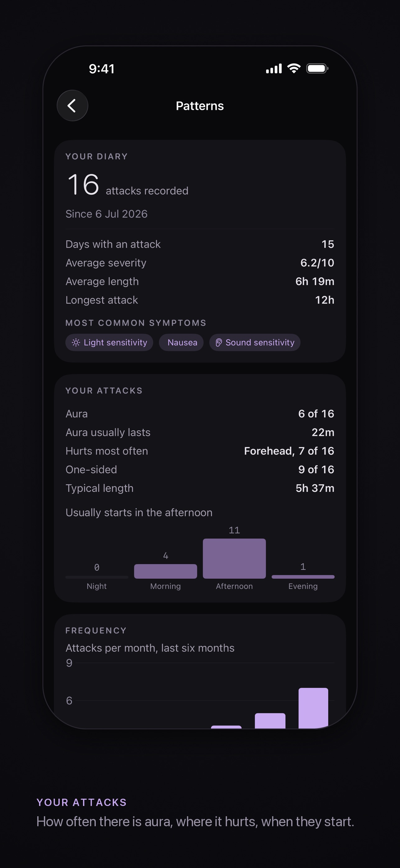The width and height of the screenshot is (400, 868).
Task: Open the Aura usually lasts 22m row
Action: [x=200, y=432]
